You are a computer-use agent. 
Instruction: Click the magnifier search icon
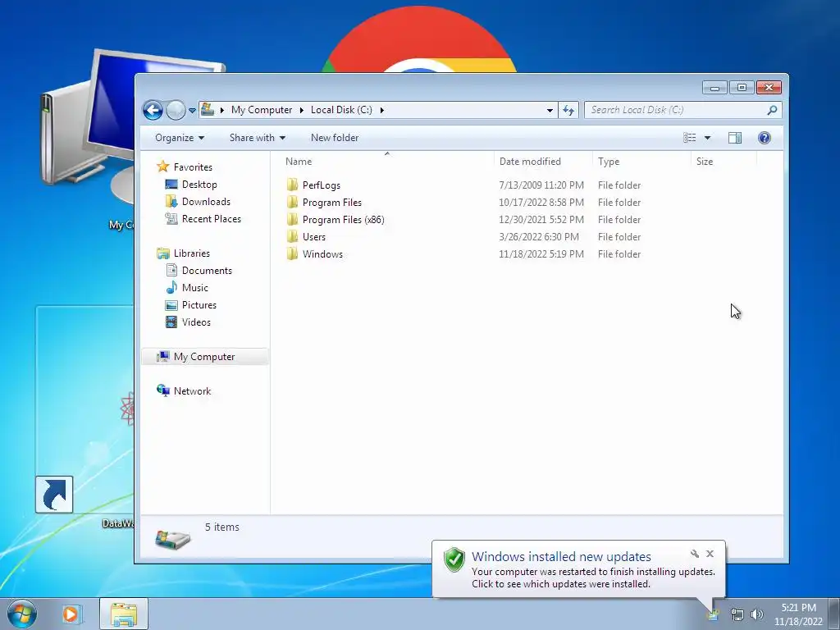(772, 110)
